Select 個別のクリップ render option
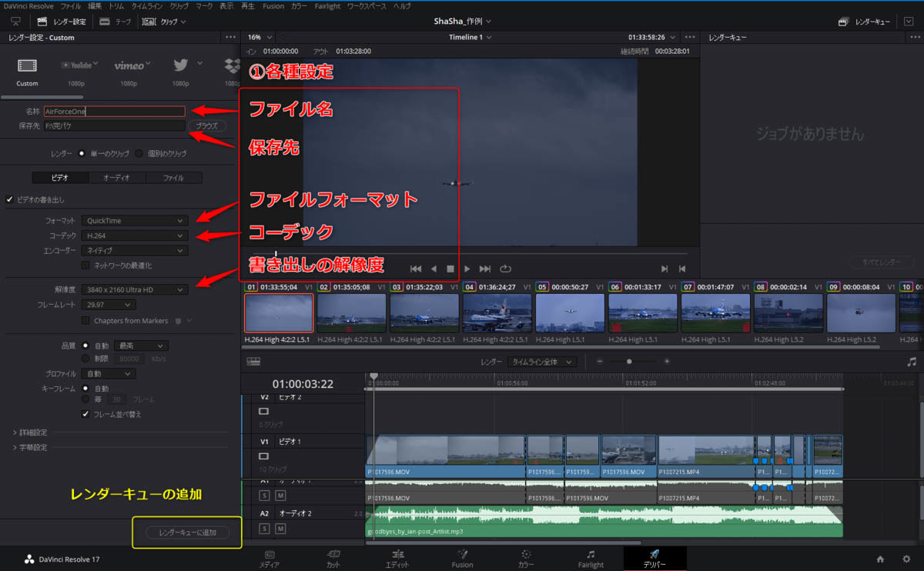Screen dimensions: 924x571 click(139, 153)
